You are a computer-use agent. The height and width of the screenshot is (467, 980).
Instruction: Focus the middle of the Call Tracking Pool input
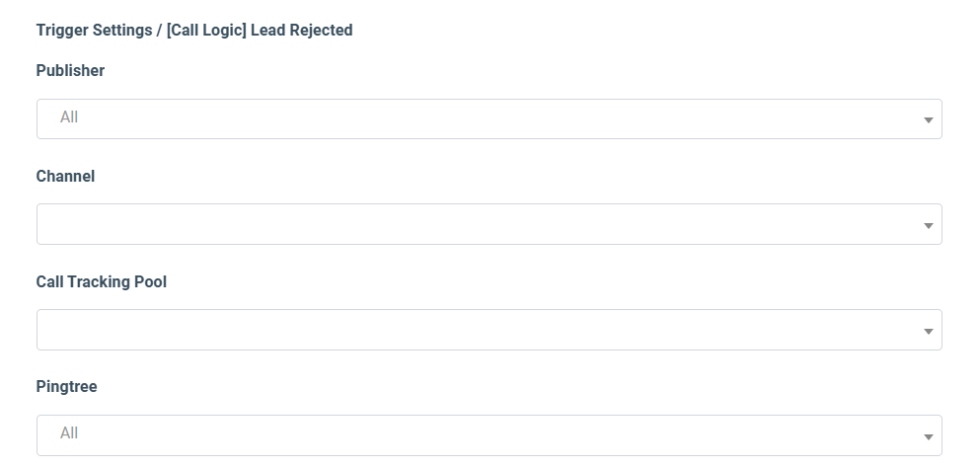tap(489, 330)
